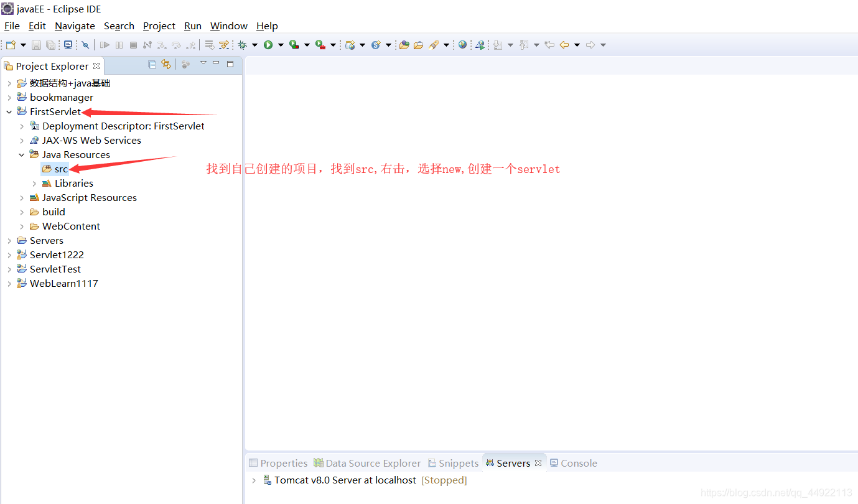Toggle Use Step Filters icon
Screen dimensions: 858x504
(x=224, y=45)
